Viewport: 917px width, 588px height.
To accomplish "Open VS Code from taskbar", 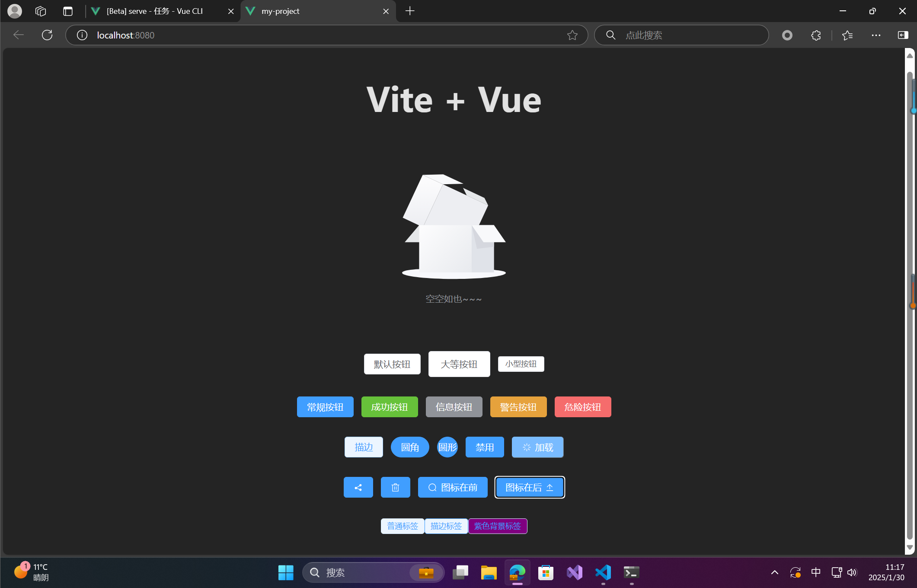I will pyautogui.click(x=603, y=572).
